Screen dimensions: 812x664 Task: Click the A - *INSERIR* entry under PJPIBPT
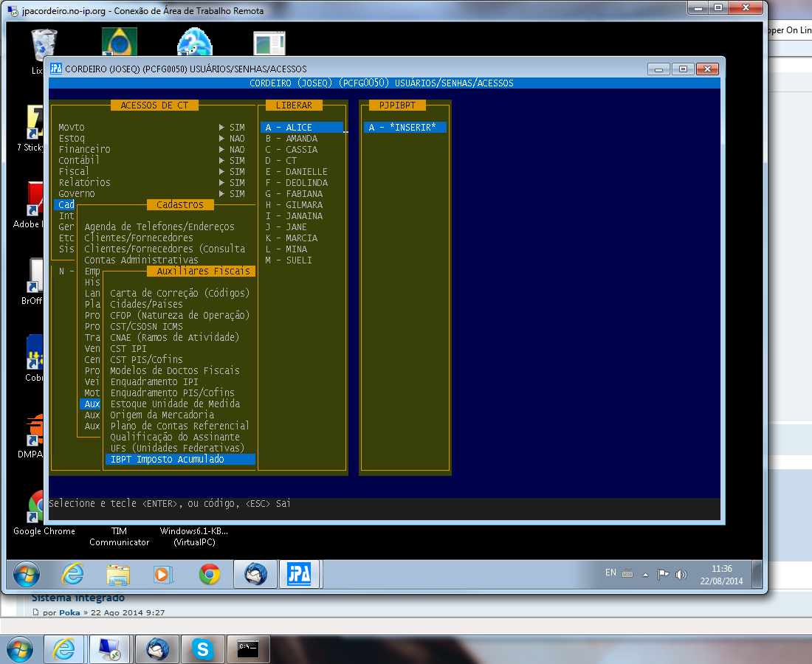(402, 128)
